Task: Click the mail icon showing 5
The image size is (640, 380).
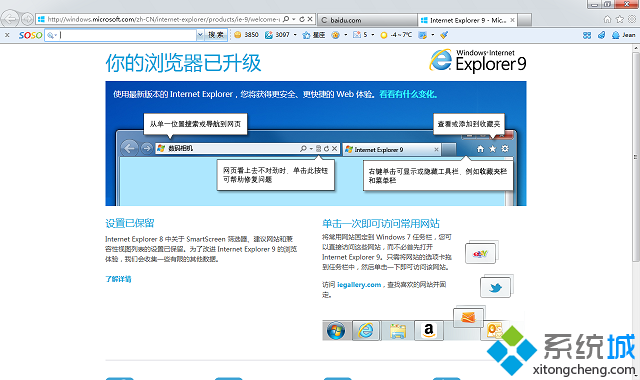Action: (x=360, y=35)
